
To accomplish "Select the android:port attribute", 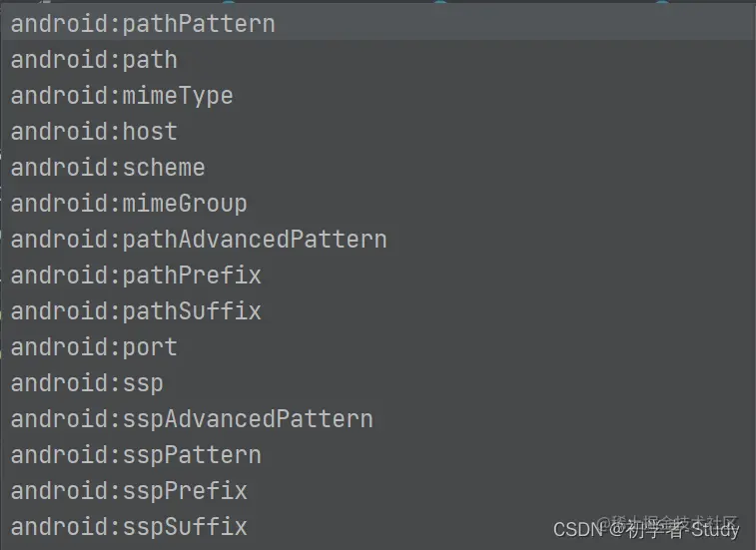I will tap(94, 347).
